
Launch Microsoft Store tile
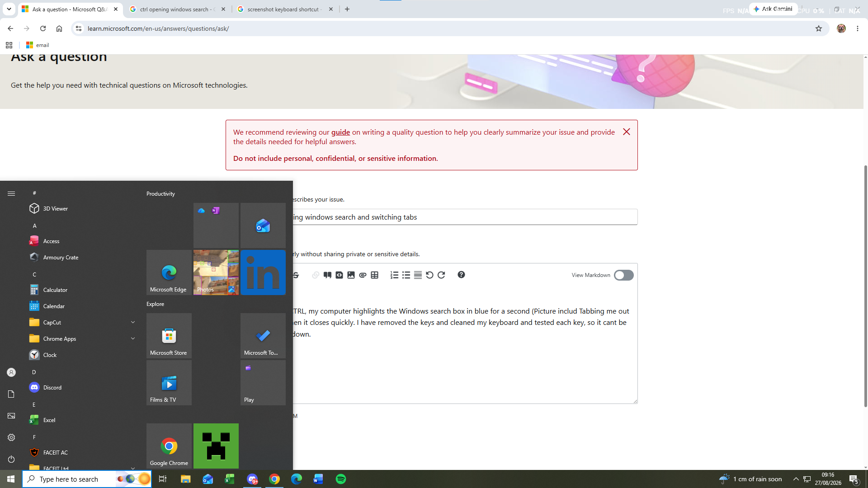click(169, 336)
